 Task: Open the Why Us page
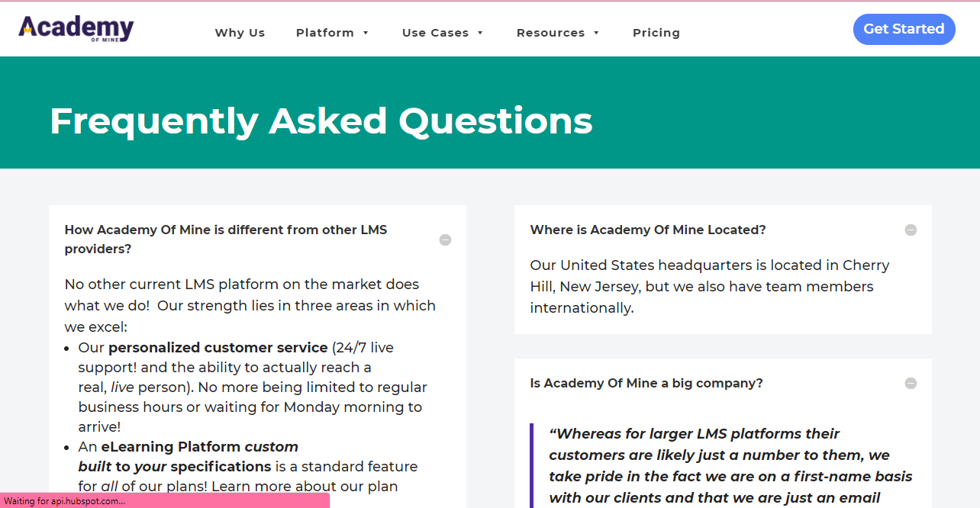(x=240, y=33)
